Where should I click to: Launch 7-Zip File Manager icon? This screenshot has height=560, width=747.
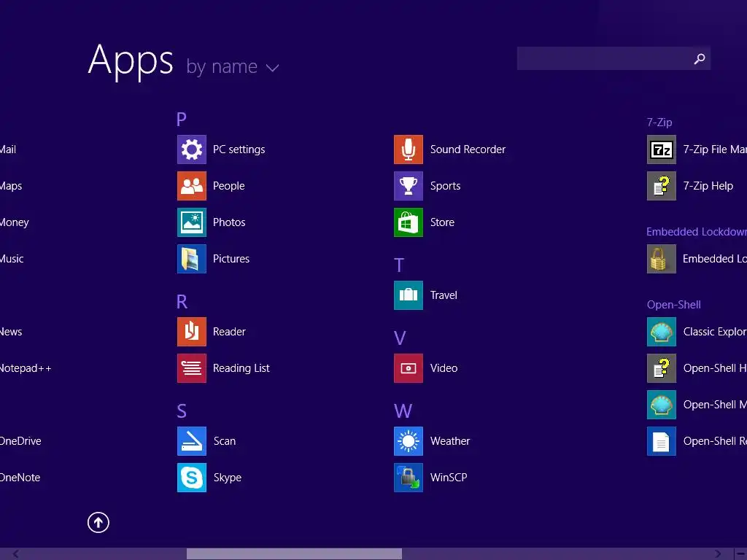click(661, 149)
